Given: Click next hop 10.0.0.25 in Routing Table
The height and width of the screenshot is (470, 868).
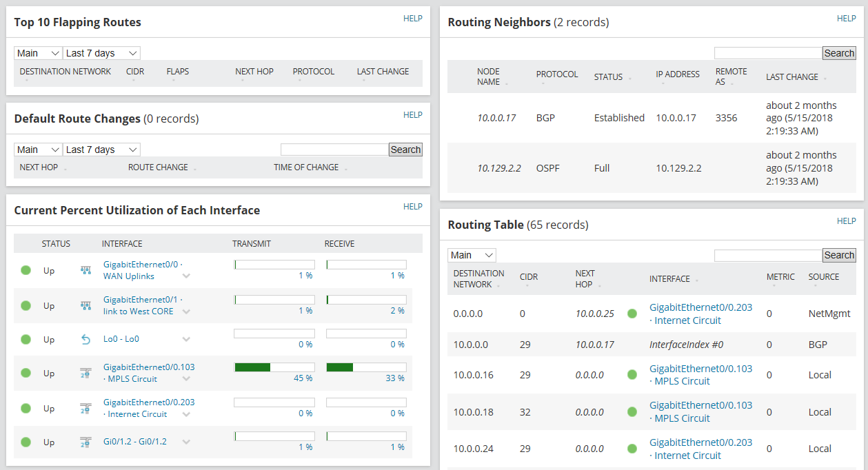Looking at the screenshot, I should point(595,314).
